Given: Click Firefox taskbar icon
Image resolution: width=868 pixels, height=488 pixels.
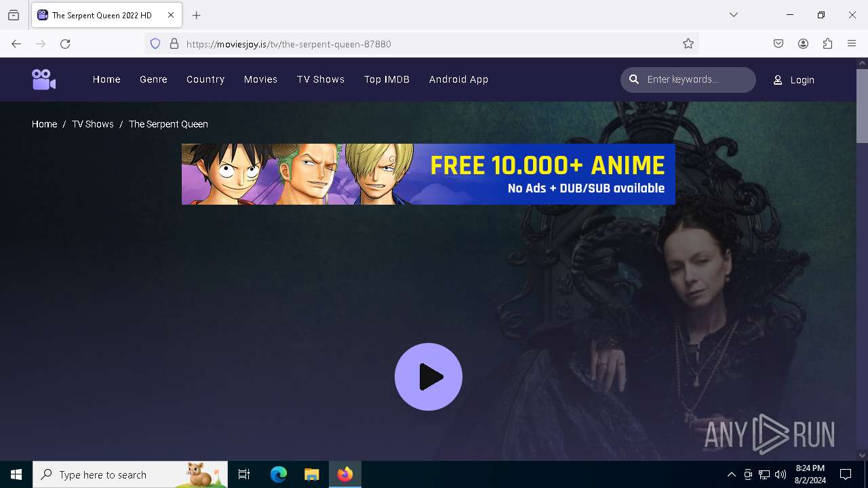Looking at the screenshot, I should click(345, 474).
